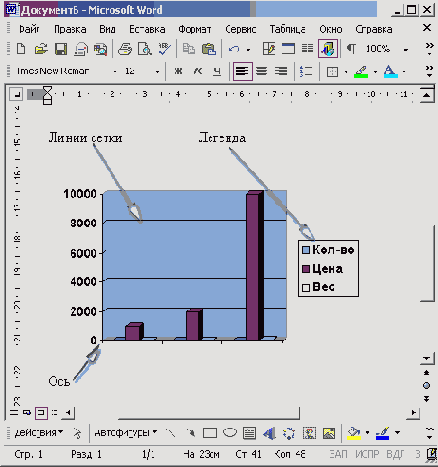Select the Insert WordArt icon
The height and width of the screenshot is (467, 438).
[x=269, y=433]
